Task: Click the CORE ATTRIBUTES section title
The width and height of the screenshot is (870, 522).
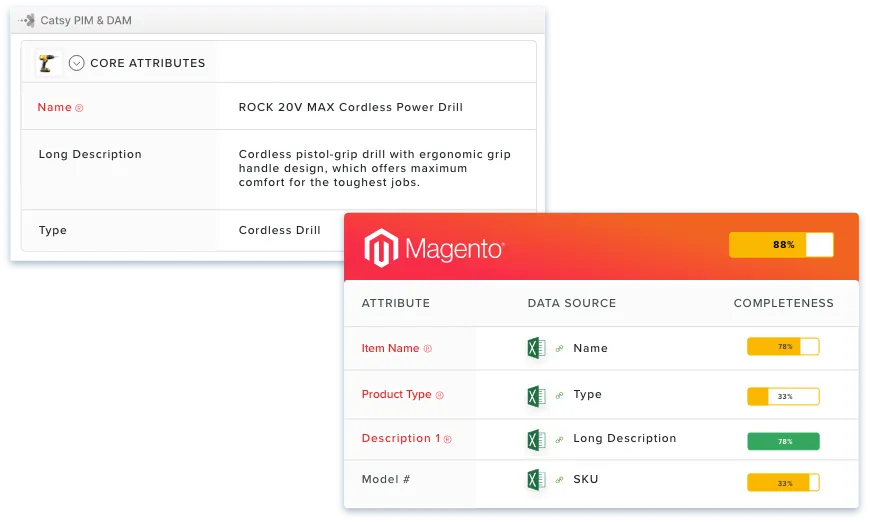Action: [x=148, y=63]
